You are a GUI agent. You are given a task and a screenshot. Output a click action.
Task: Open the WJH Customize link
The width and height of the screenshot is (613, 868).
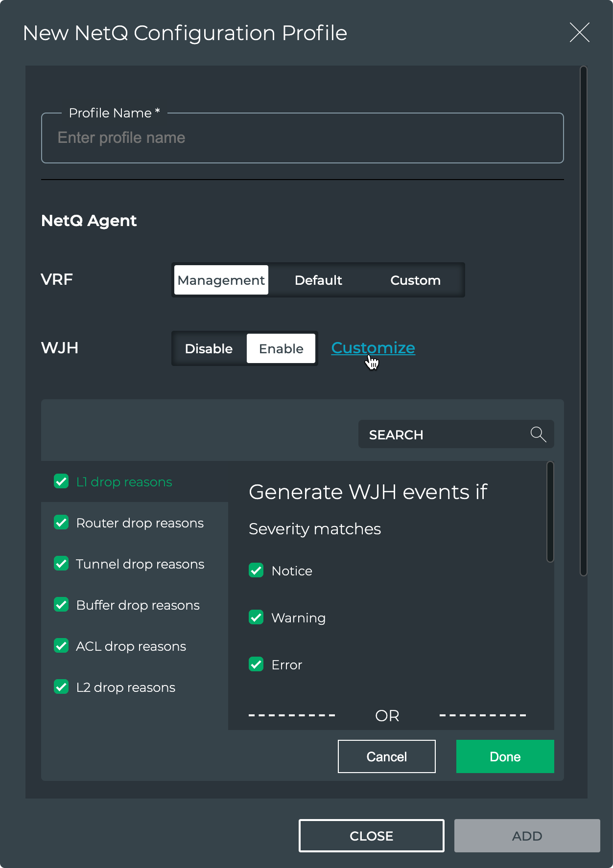pyautogui.click(x=373, y=348)
